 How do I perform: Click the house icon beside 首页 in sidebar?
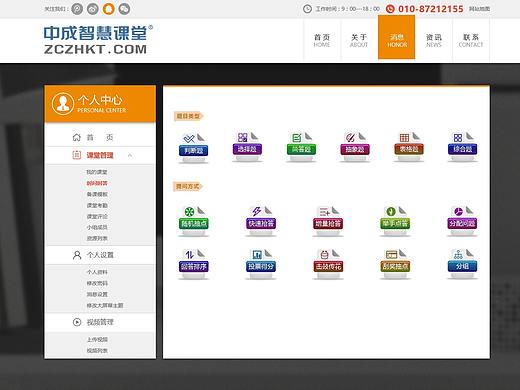click(x=77, y=137)
